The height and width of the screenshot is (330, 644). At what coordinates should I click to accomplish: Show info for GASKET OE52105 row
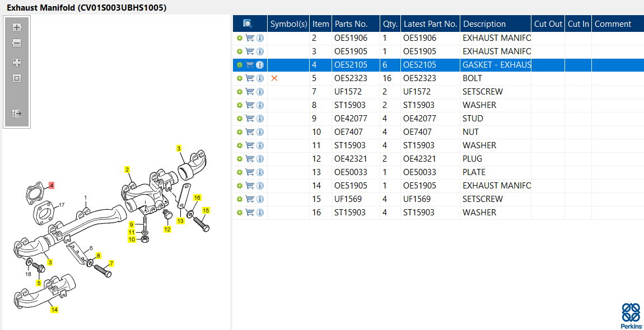tap(260, 65)
